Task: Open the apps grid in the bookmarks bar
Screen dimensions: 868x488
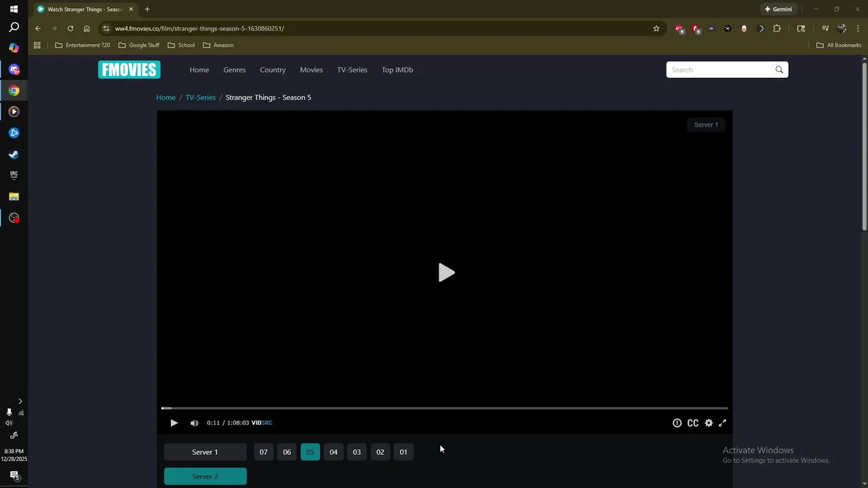Action: [37, 45]
